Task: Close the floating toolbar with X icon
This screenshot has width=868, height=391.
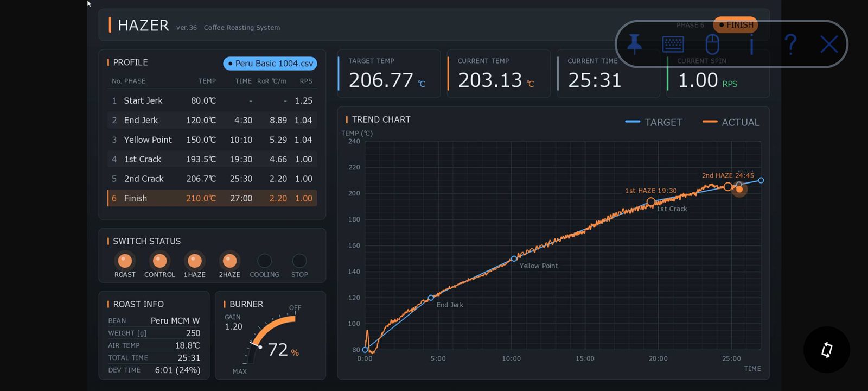Action: [x=829, y=44]
